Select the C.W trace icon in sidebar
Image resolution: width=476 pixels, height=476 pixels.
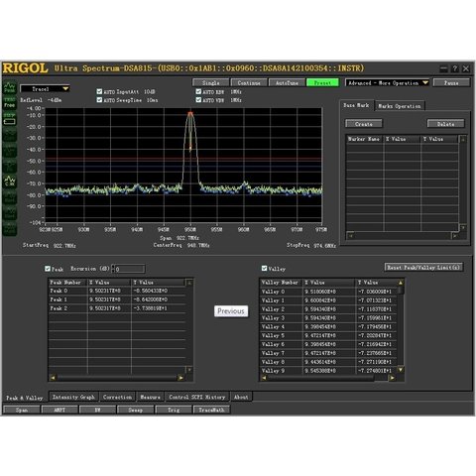click(9, 181)
